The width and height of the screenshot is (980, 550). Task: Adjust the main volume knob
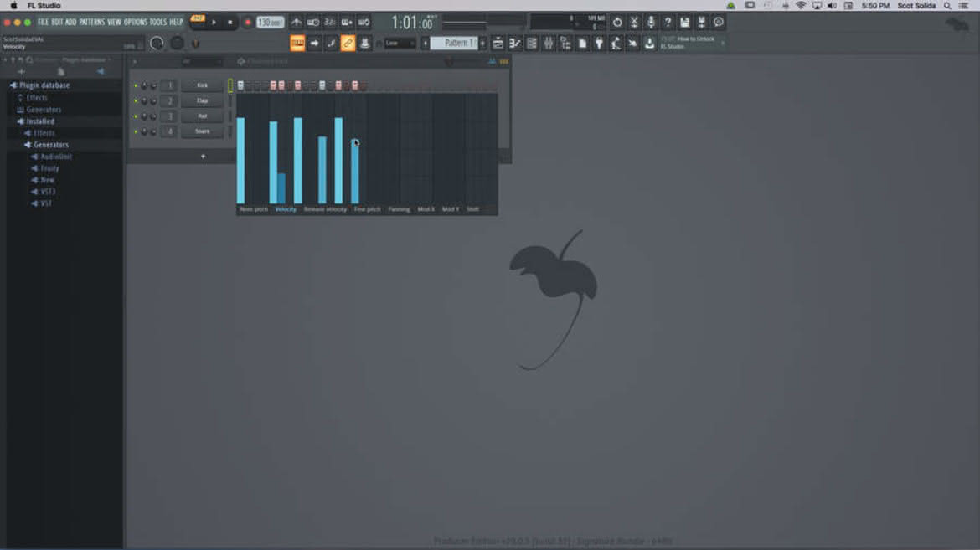[x=157, y=44]
